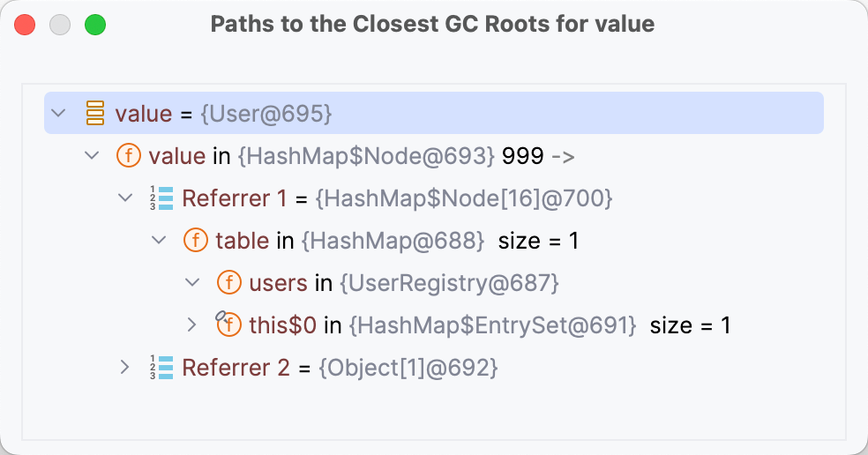Expand the Referrer 2 node
The height and width of the screenshot is (455, 868).
(x=125, y=368)
